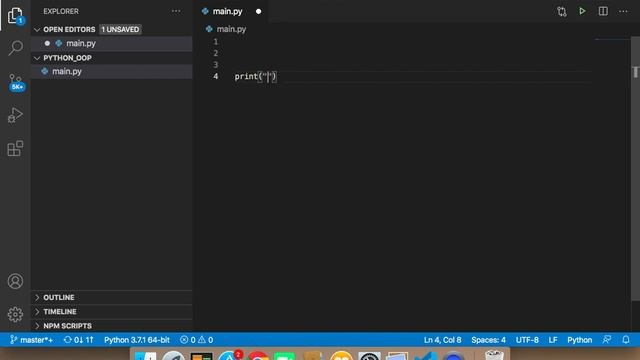Synchronize changes 0↓ 1↑ in status bar
The height and width of the screenshot is (360, 640).
click(78, 340)
